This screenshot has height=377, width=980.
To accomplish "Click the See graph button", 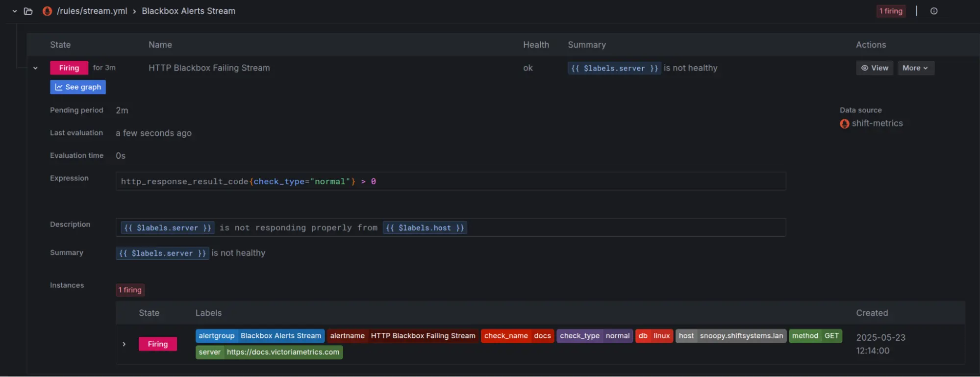I will pyautogui.click(x=78, y=87).
